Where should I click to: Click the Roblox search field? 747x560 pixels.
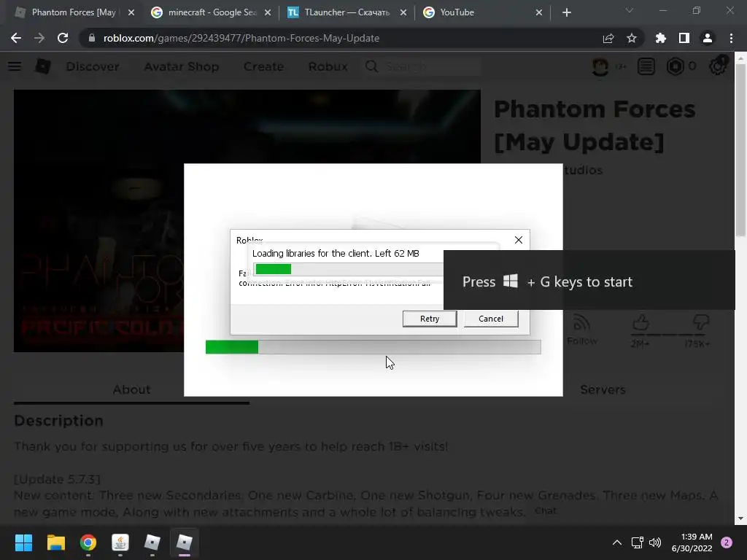[424, 66]
